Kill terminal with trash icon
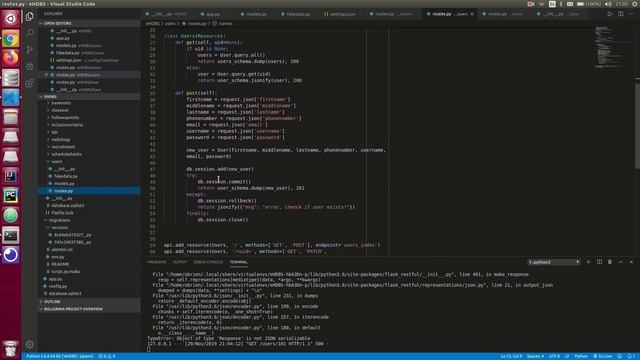Screen dimensions: 640x360 [x=610, y=262]
